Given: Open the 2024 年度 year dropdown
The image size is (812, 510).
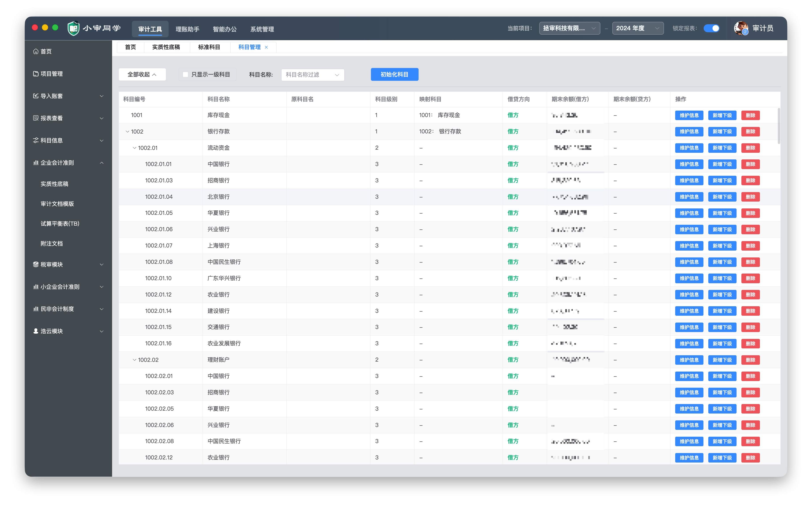Looking at the screenshot, I should [x=637, y=28].
